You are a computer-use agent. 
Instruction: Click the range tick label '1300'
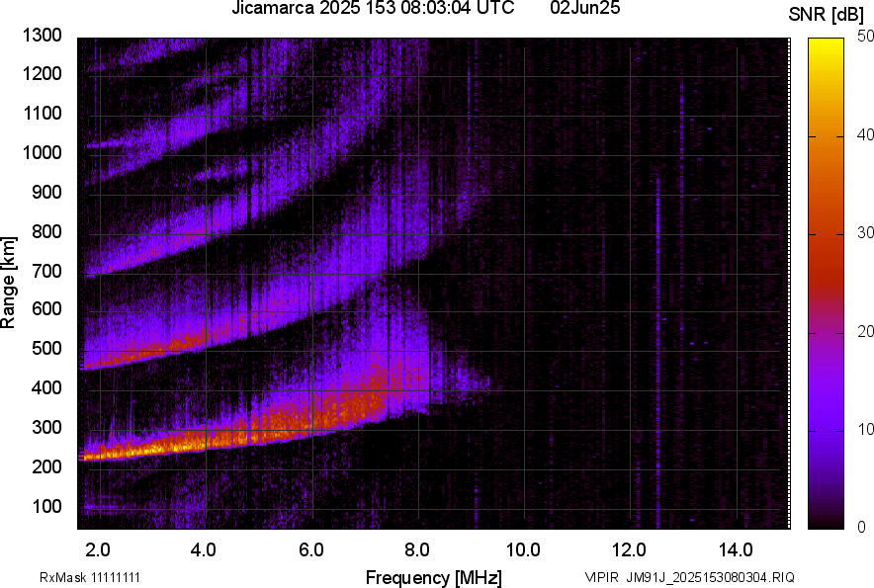(x=42, y=36)
